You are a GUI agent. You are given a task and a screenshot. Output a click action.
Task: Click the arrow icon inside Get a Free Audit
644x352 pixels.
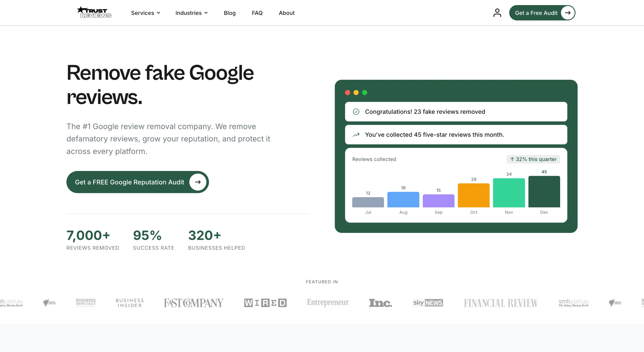click(x=567, y=12)
